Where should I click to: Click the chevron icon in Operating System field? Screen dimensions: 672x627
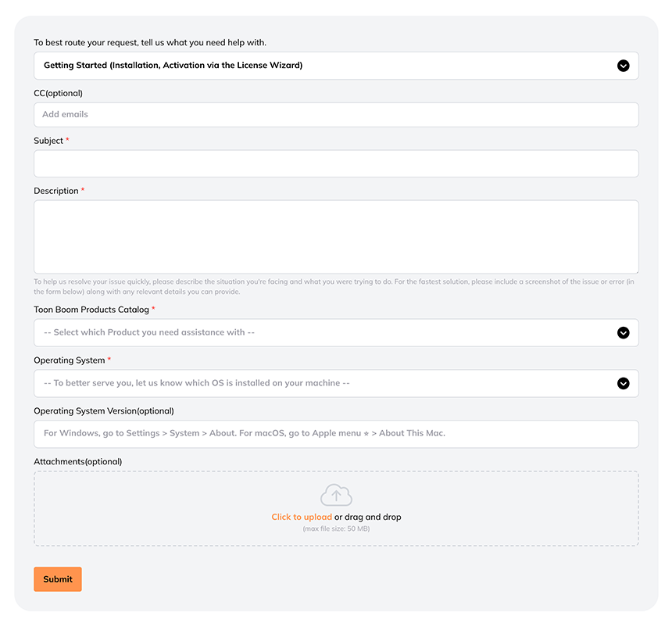623,383
